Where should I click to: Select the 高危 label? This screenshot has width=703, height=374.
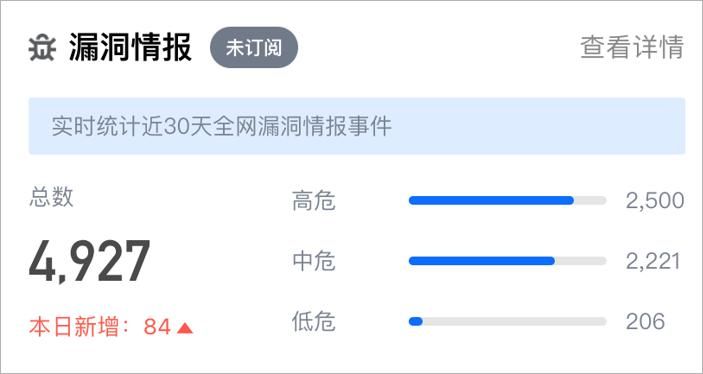(x=313, y=200)
